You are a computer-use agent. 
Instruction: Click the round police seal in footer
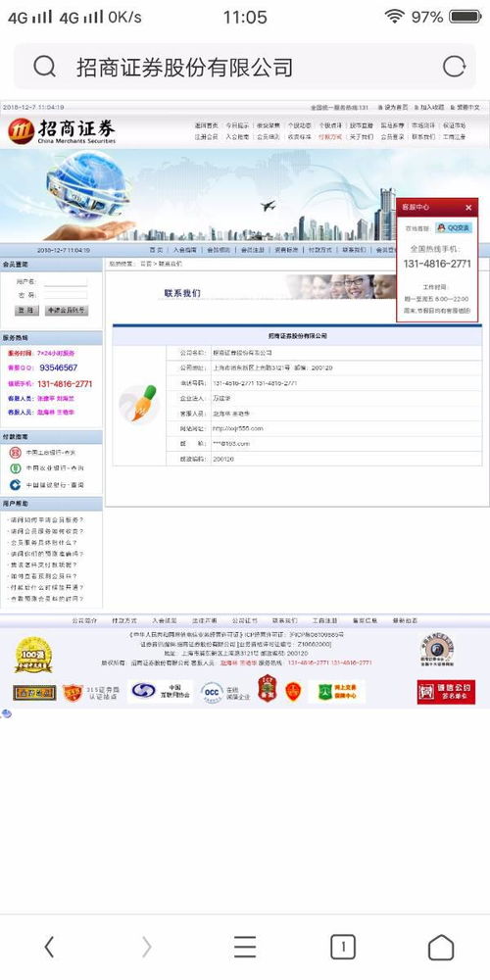(x=436, y=650)
